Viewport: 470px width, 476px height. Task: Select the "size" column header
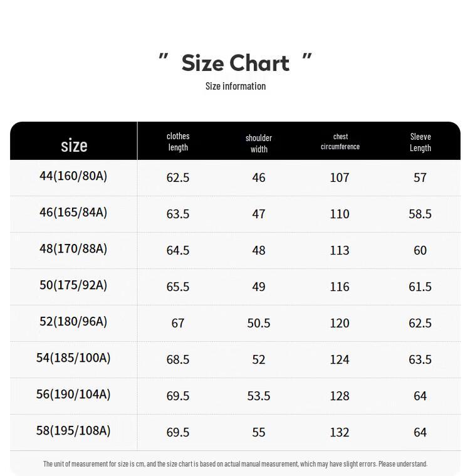74,145
